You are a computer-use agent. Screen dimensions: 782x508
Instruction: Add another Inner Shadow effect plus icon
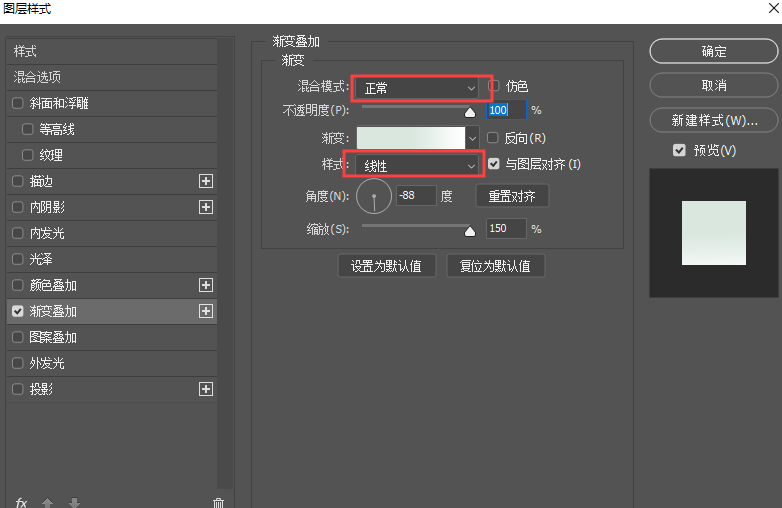coord(206,207)
